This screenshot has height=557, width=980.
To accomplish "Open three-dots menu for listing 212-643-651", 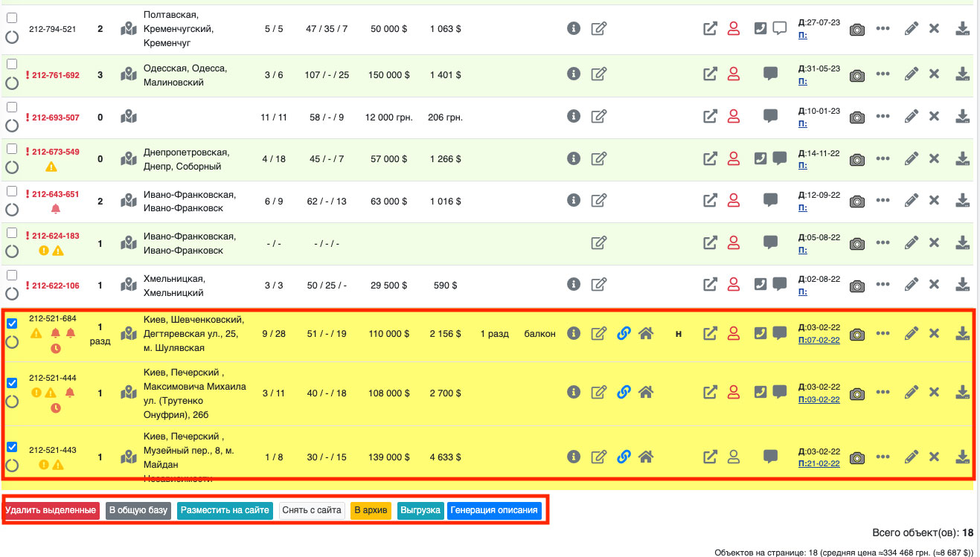I will tap(883, 200).
